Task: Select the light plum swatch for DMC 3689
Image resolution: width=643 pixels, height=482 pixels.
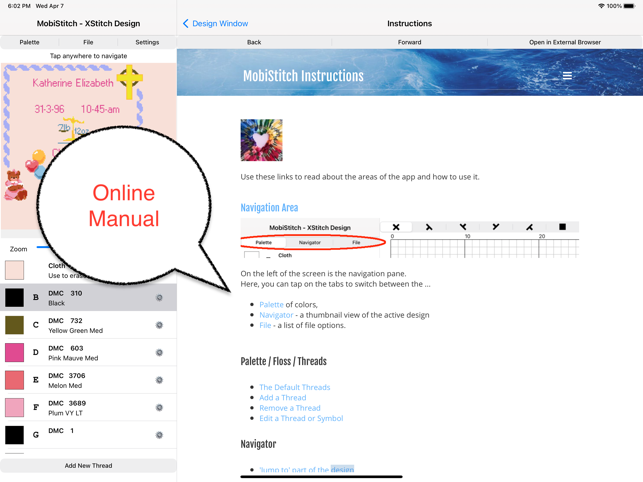Action: point(14,408)
